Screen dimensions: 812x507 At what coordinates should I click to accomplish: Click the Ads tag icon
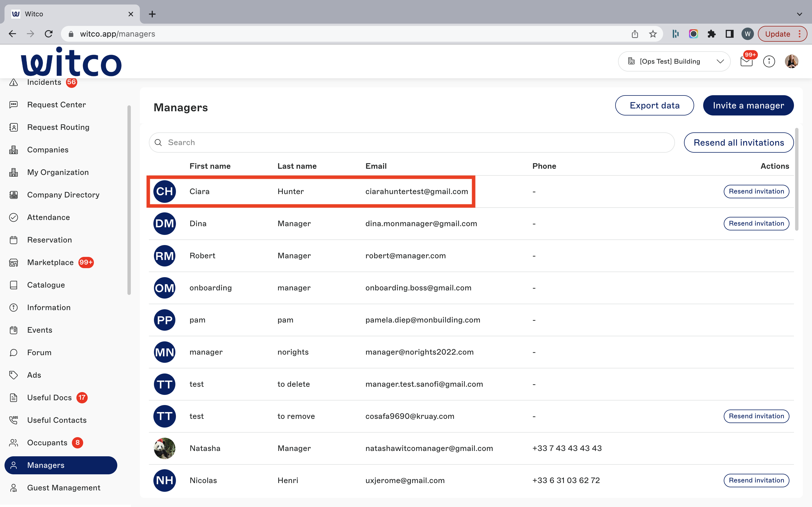pos(14,375)
